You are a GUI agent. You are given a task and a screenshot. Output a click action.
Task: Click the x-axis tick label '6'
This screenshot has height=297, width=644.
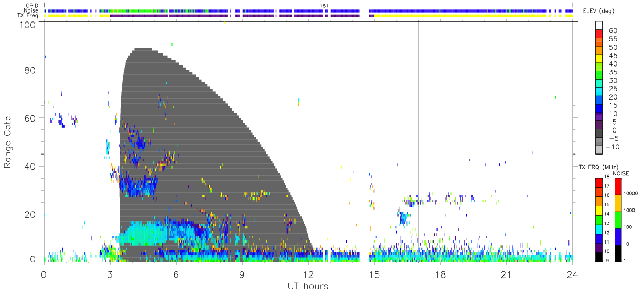click(176, 274)
